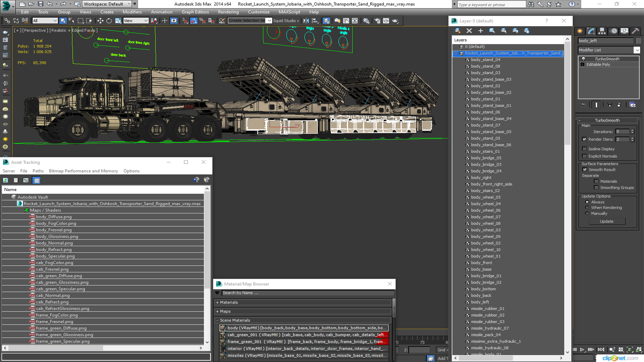Open the Display command panel tab
Image resolution: width=644 pixels, height=362 pixels.
point(625,31)
